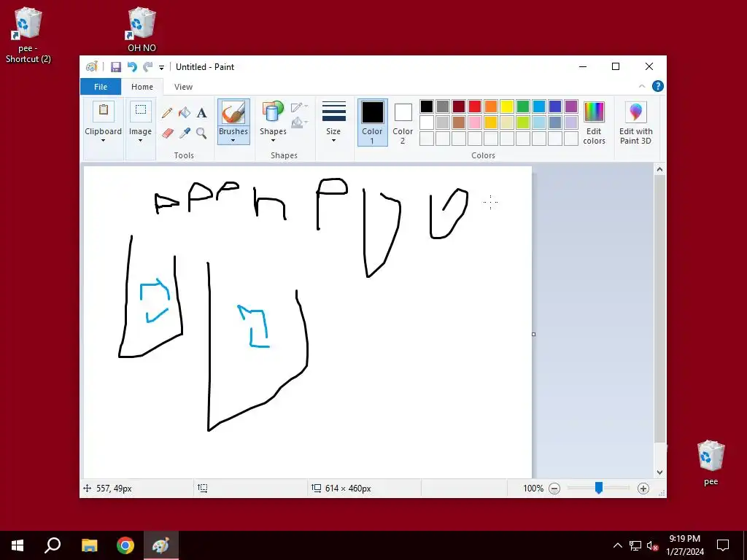The image size is (747, 560).
Task: Click the canvas right-edge resize handle
Action: 533,334
